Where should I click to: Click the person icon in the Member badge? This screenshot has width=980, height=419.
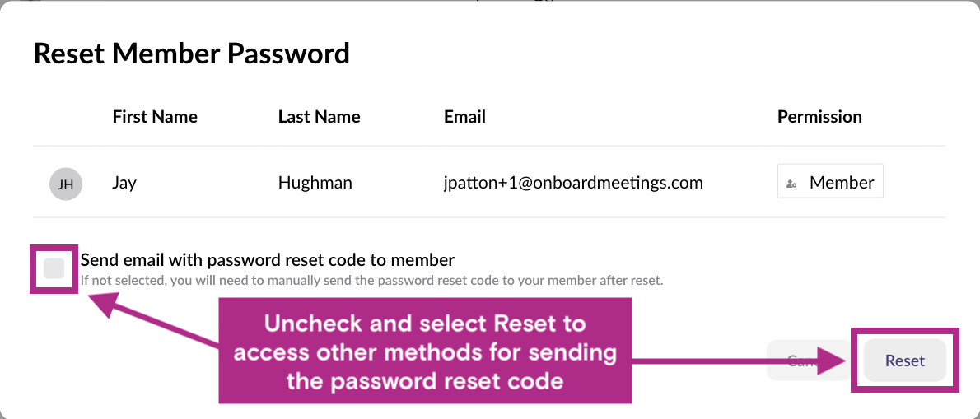(x=791, y=184)
